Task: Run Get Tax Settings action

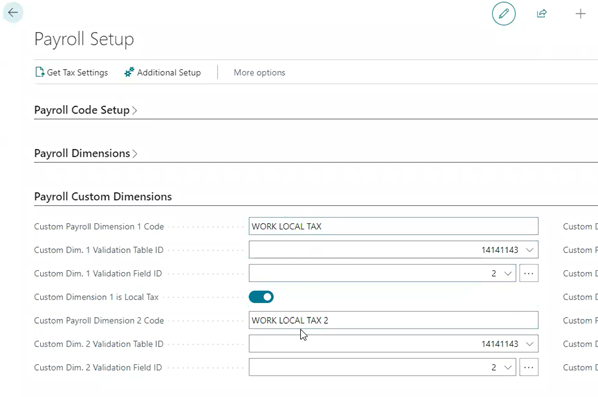Action: pos(72,72)
